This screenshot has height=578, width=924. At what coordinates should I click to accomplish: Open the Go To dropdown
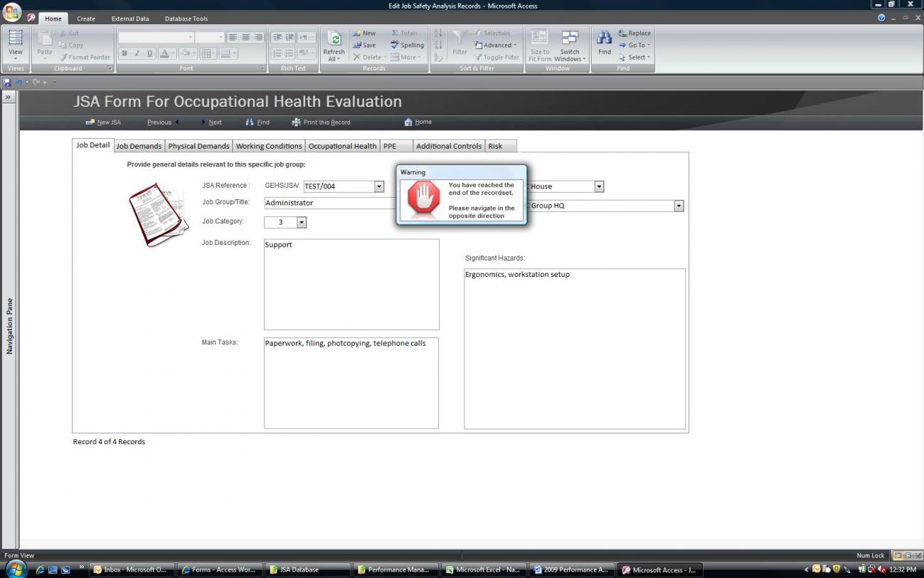click(x=634, y=45)
